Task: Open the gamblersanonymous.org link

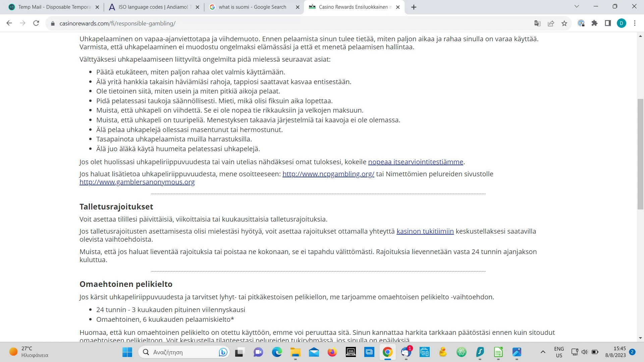Action: (137, 182)
